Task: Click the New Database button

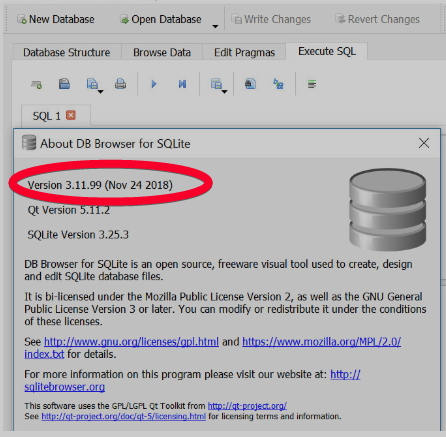Action: pos(56,19)
